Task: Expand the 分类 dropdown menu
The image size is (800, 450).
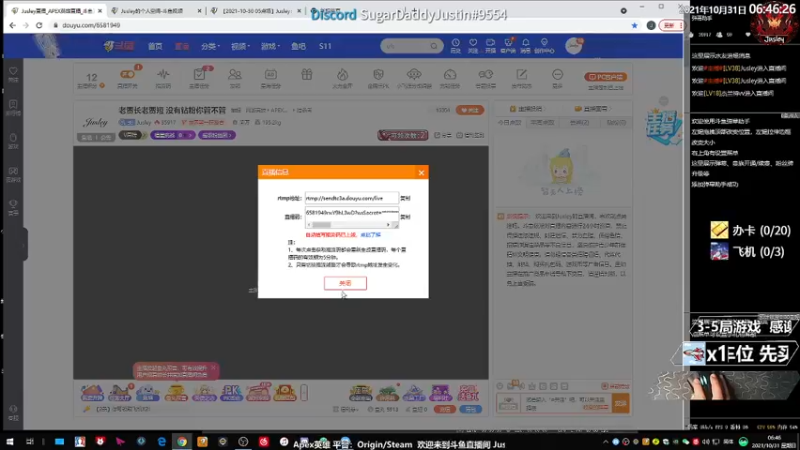Action: 210,46
